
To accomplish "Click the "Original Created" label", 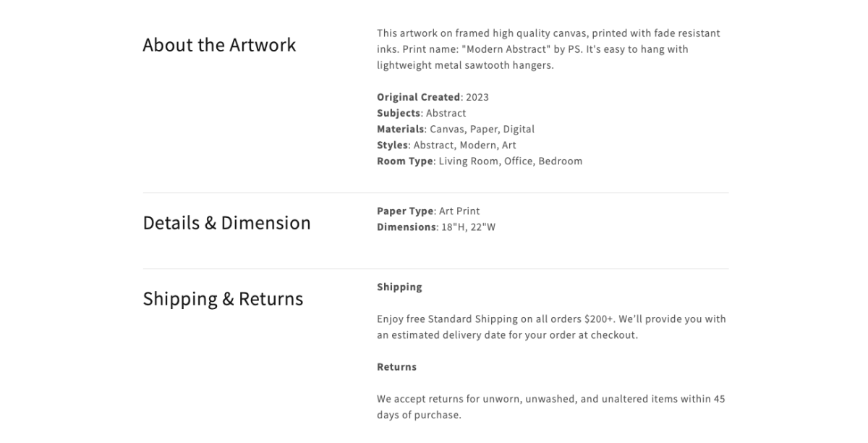I will point(418,97).
